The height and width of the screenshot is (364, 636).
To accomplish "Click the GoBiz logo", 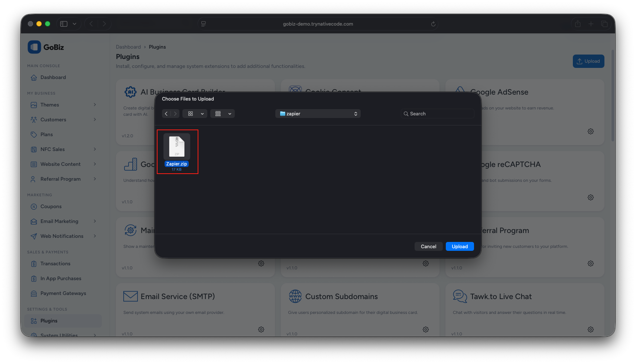I will point(46,47).
